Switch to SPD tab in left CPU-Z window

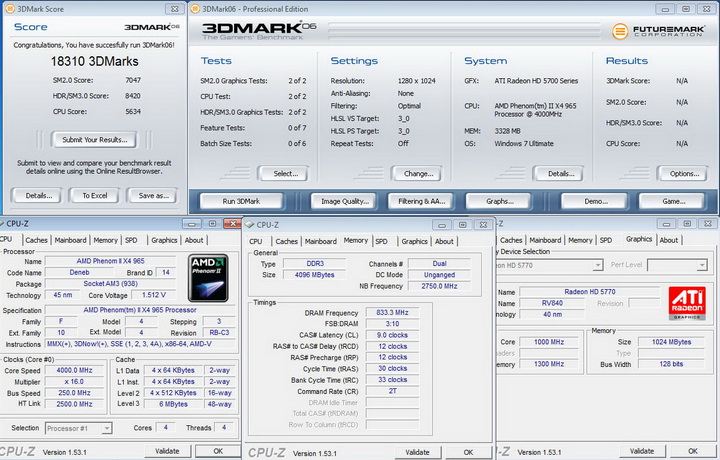click(x=131, y=240)
